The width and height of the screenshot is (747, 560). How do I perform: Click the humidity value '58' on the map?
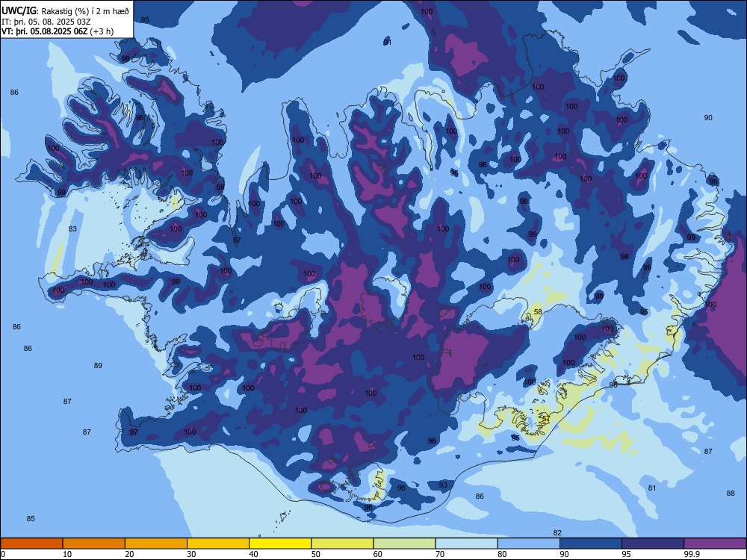click(538, 312)
